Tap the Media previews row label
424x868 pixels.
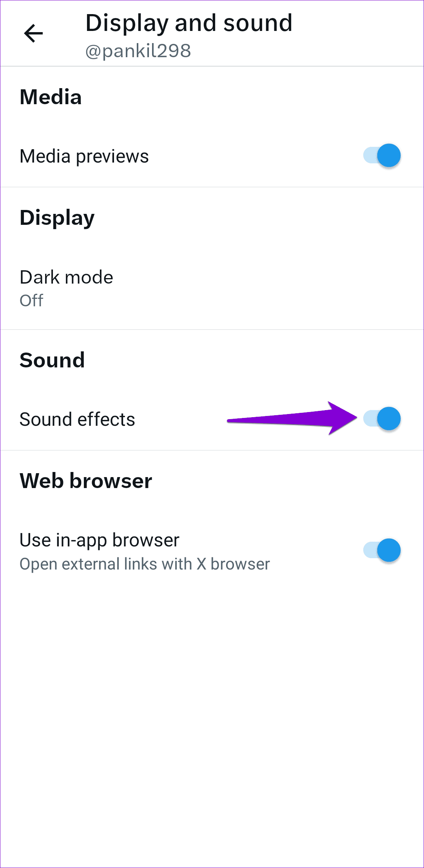(x=84, y=156)
